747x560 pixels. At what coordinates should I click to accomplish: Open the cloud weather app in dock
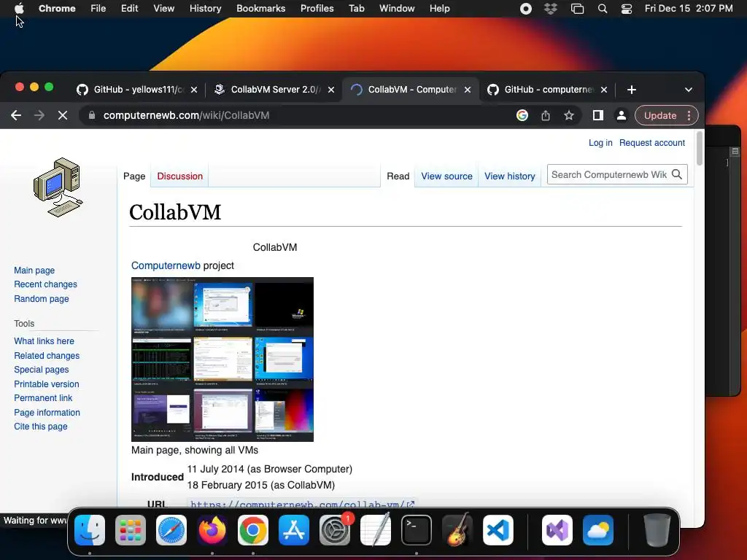(598, 530)
